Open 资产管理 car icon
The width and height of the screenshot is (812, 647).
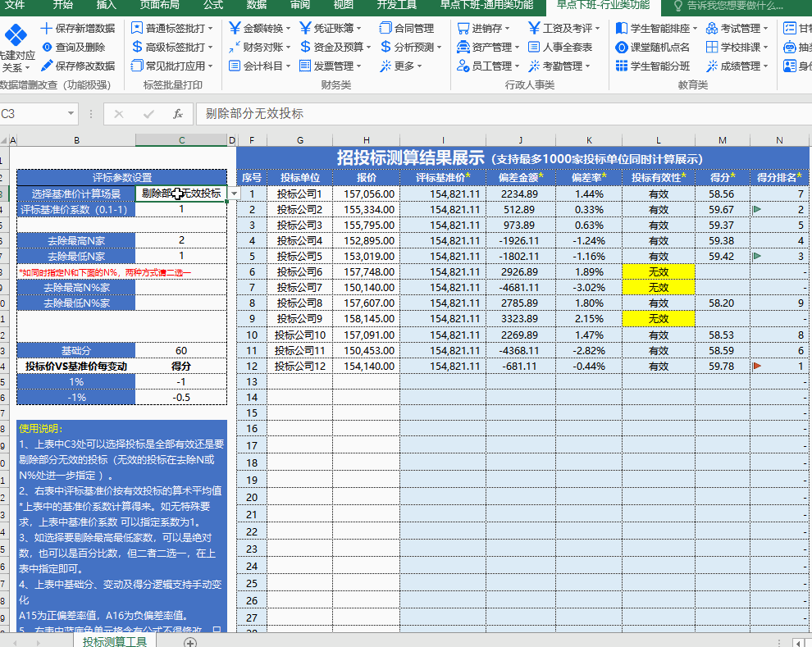463,47
